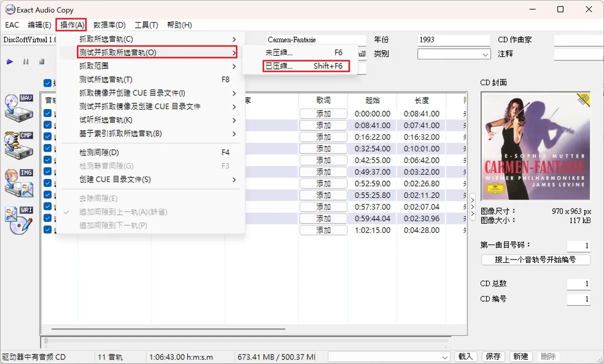Click the pause playback icon
This screenshot has width=604, height=364.
coord(25,62)
